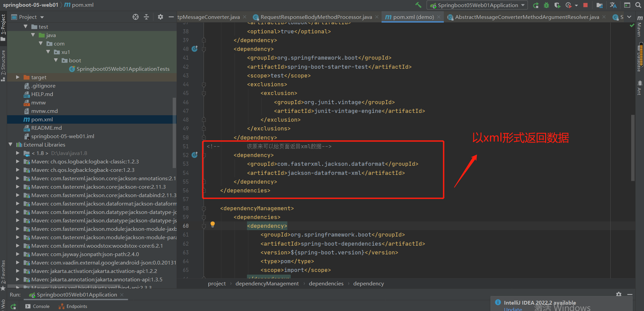Show the hidden editor tabs list chevron
This screenshot has height=311, width=644.
(x=629, y=17)
